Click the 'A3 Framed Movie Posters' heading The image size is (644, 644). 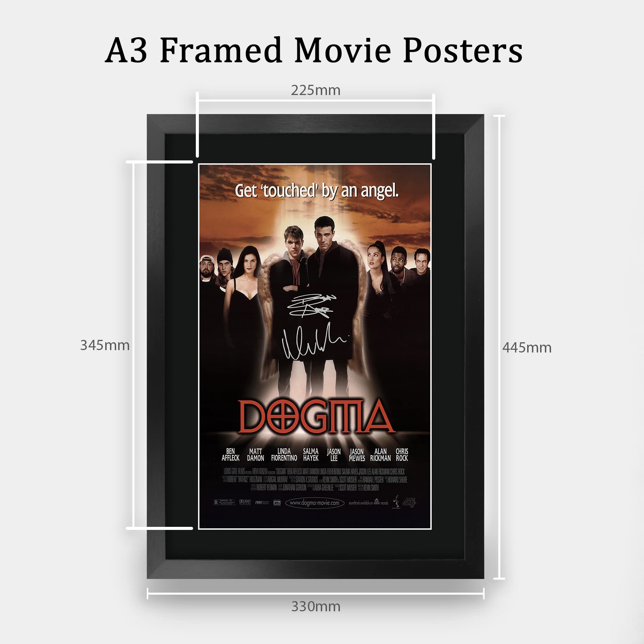tap(314, 50)
